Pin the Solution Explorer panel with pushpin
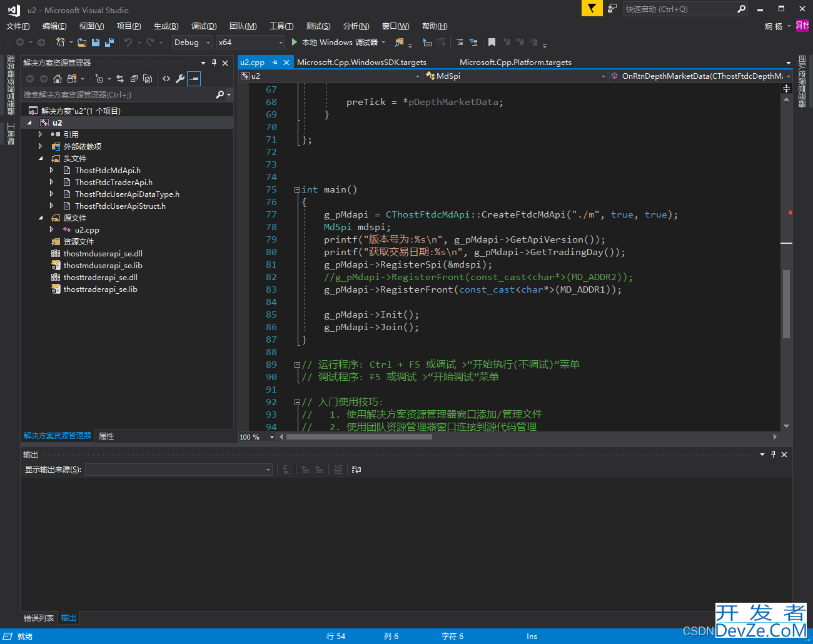Screen dimensions: 813x644 tap(214, 63)
